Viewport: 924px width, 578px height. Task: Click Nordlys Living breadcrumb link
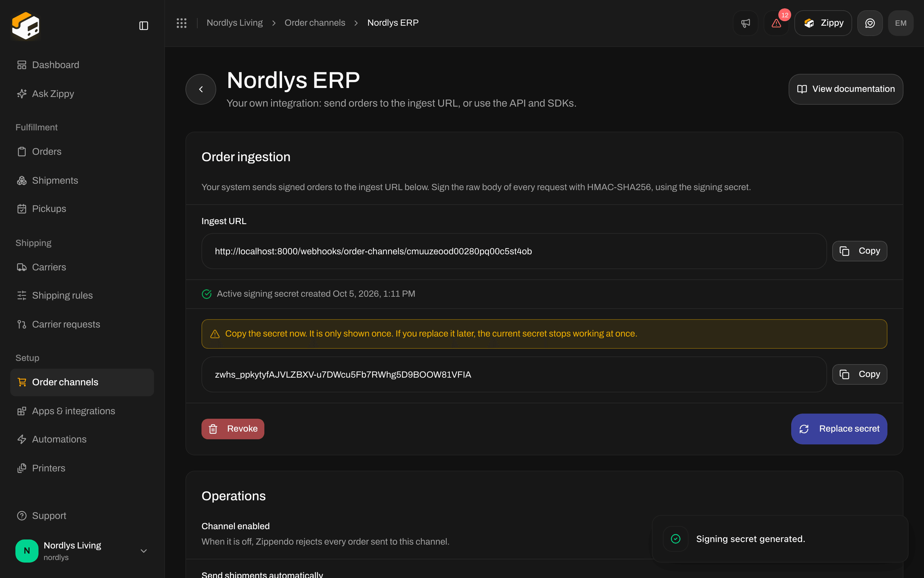click(x=235, y=23)
